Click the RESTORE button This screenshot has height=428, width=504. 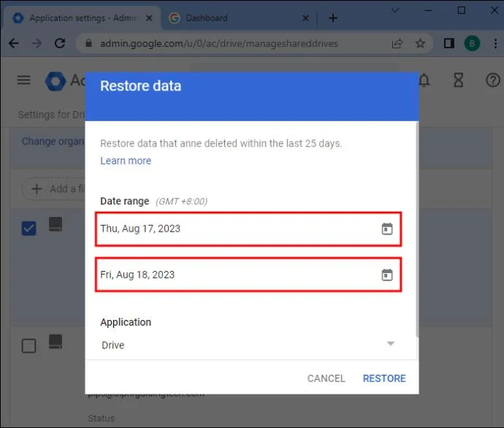(384, 378)
